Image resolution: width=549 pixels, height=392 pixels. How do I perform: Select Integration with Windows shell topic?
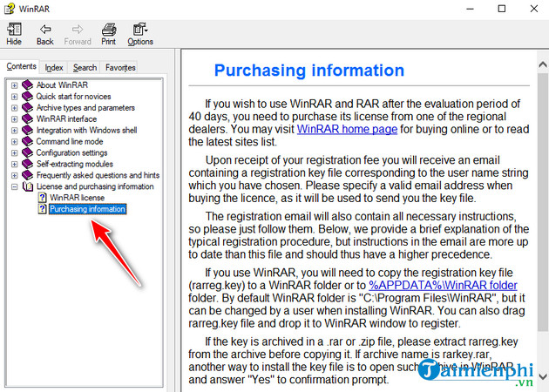tap(86, 130)
